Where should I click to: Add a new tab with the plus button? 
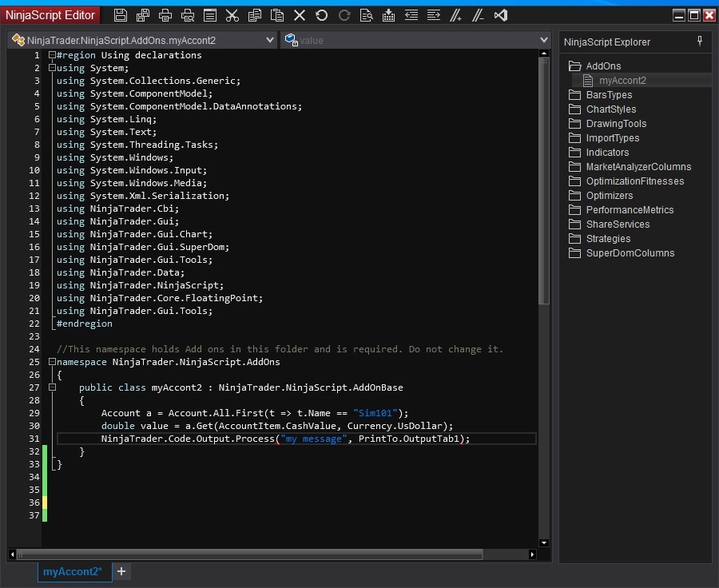[121, 571]
